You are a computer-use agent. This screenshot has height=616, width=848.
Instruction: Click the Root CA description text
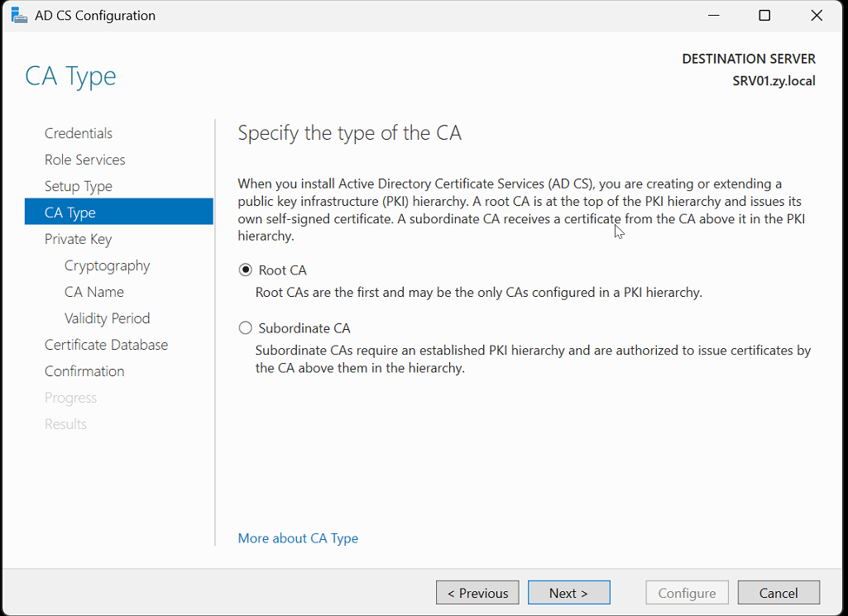(x=479, y=293)
